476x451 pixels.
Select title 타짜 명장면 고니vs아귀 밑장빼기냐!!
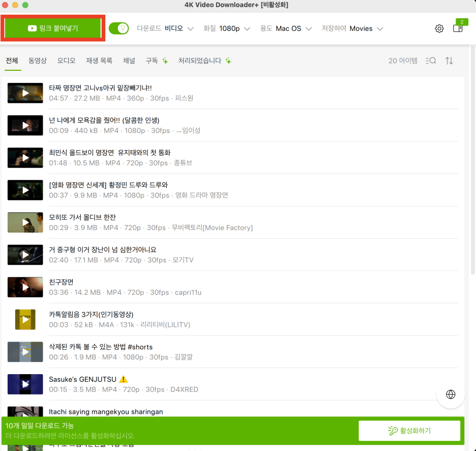click(x=100, y=88)
